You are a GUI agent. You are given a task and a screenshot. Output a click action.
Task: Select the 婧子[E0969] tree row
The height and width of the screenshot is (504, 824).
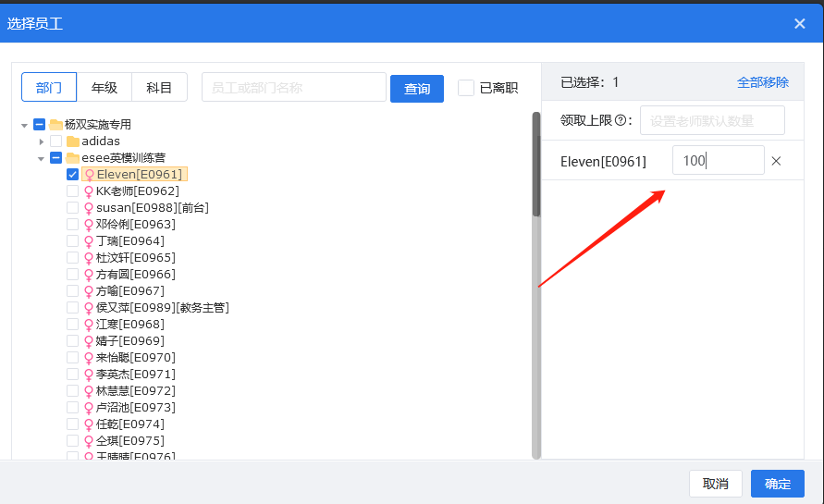(x=129, y=340)
